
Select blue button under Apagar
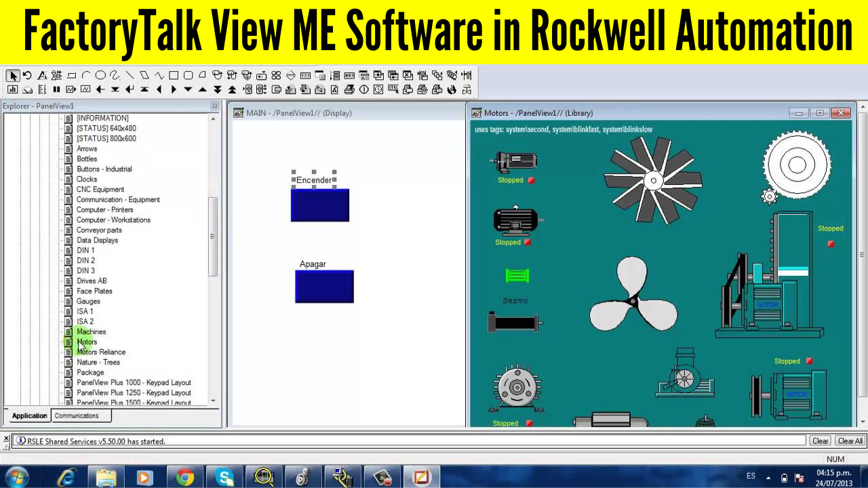pyautogui.click(x=324, y=287)
